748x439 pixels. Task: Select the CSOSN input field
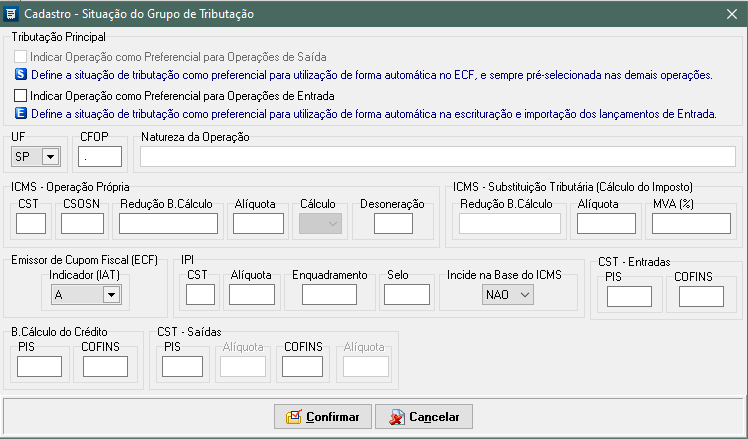82,224
